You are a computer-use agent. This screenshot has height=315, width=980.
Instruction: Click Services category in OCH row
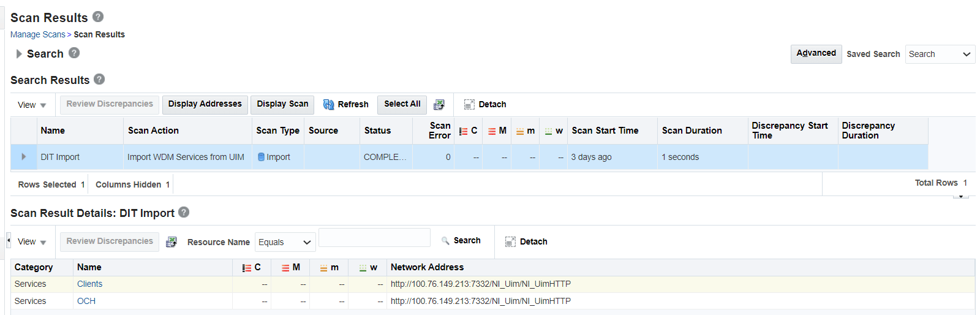click(30, 301)
